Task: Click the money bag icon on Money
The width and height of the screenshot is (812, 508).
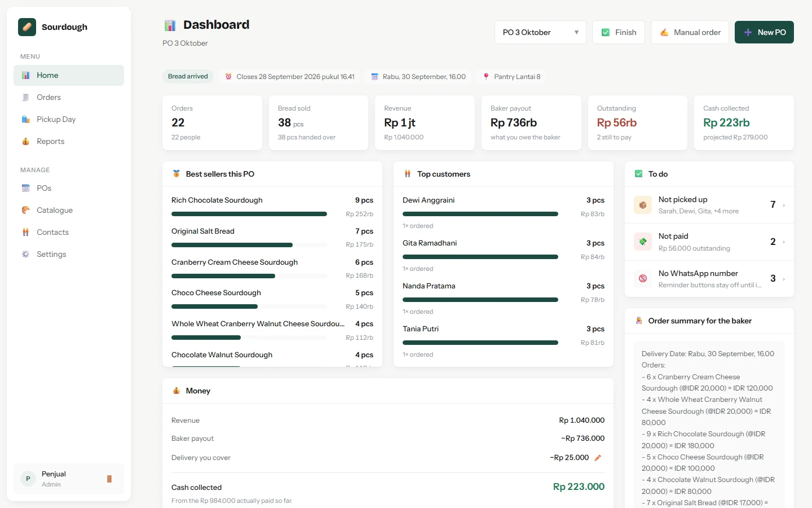Action: [x=176, y=391]
